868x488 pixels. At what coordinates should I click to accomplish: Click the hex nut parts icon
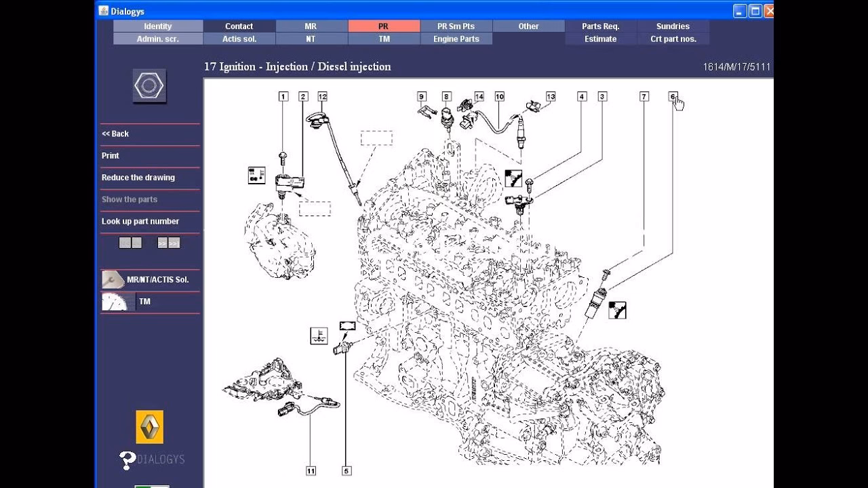(x=149, y=86)
